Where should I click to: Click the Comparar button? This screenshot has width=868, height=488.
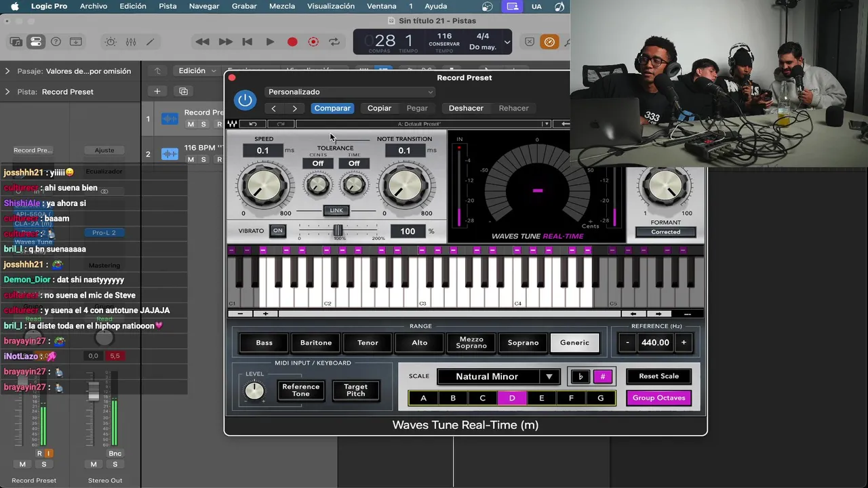(332, 108)
